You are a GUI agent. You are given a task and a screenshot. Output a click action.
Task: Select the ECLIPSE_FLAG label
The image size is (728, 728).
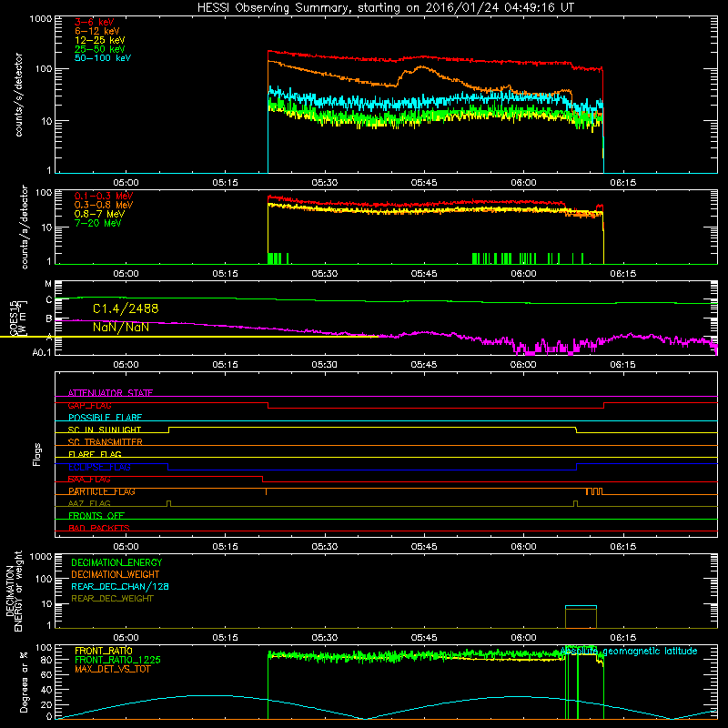(99, 467)
